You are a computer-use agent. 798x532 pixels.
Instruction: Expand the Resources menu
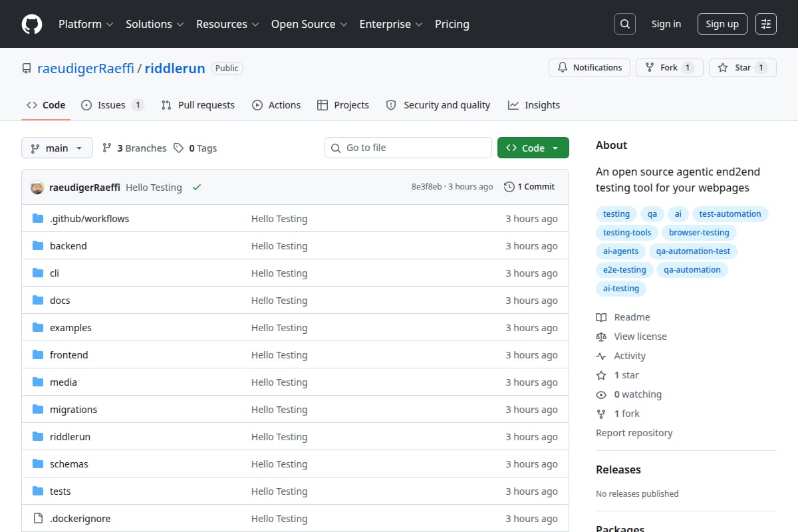pos(227,24)
